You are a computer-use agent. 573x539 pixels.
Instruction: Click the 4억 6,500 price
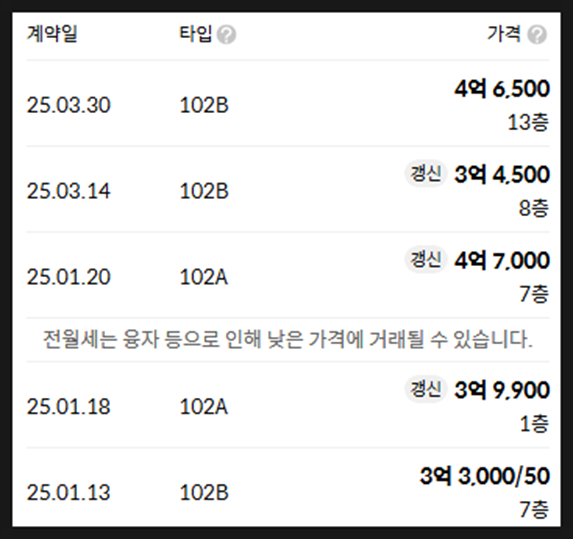tap(502, 89)
